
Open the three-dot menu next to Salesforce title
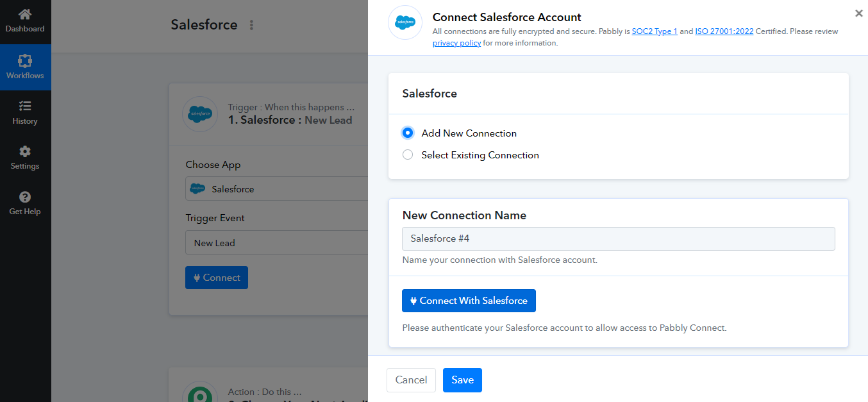251,24
